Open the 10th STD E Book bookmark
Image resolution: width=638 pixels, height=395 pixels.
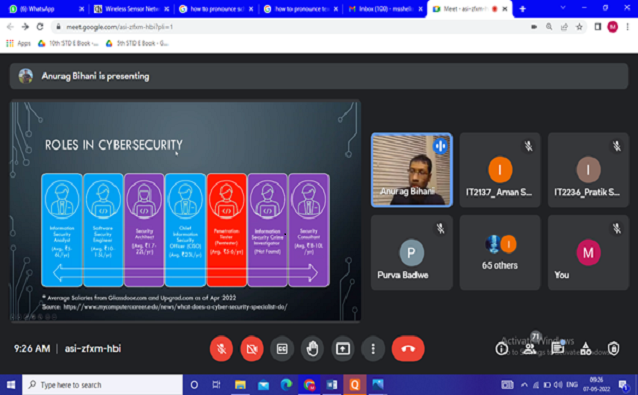[x=68, y=44]
